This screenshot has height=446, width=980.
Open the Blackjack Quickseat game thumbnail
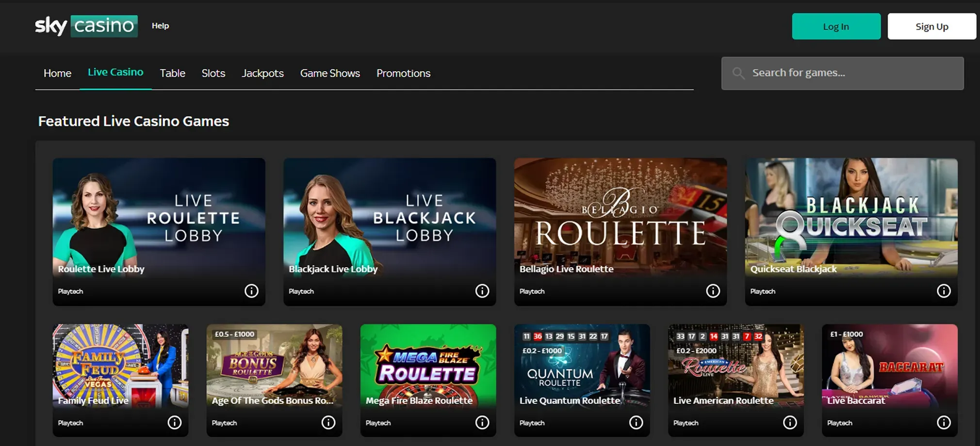pos(851,217)
